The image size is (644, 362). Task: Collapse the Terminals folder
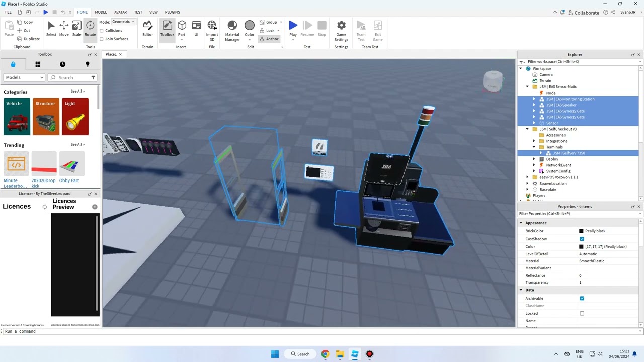534,147
